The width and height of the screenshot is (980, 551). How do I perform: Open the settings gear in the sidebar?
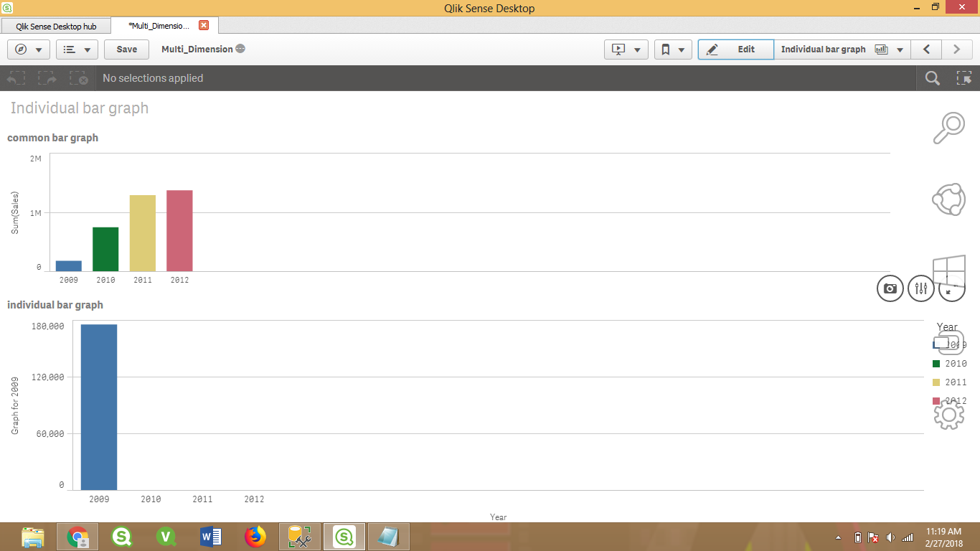point(948,415)
